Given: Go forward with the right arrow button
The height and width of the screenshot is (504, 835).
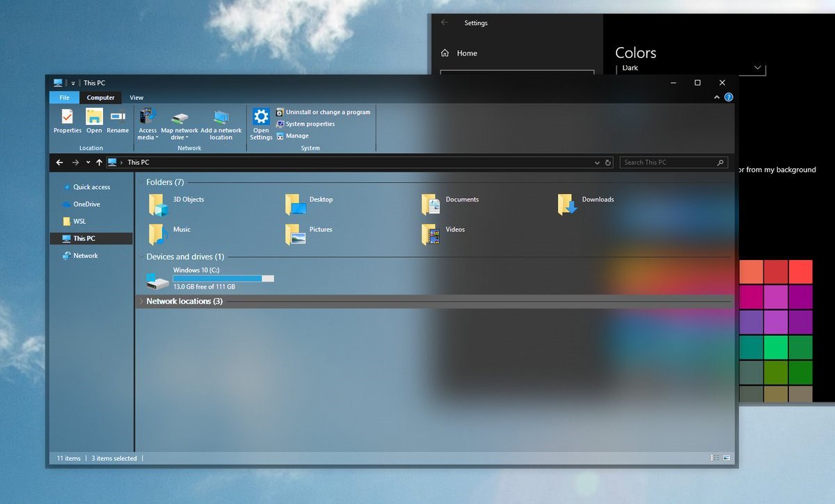Looking at the screenshot, I should [75, 163].
